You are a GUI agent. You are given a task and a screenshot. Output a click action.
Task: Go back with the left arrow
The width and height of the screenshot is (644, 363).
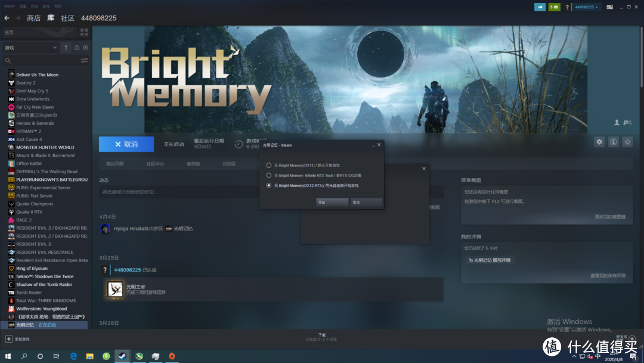click(x=7, y=18)
